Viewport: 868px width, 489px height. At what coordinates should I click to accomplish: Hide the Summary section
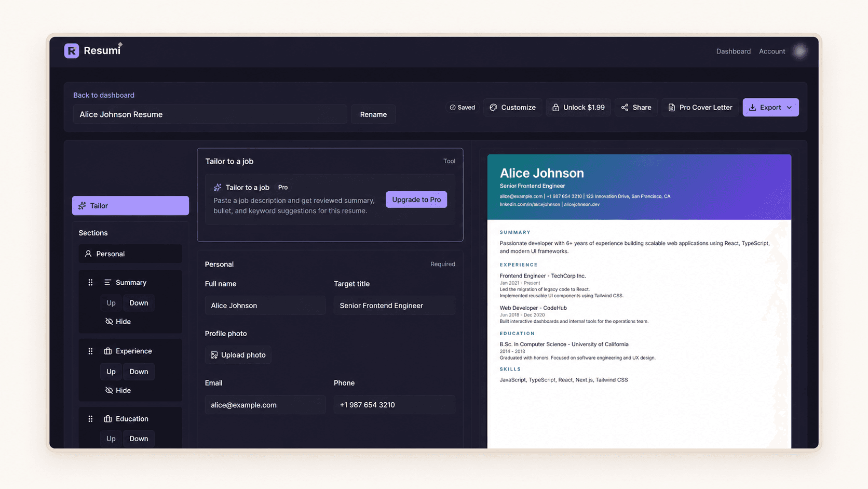[x=118, y=322]
